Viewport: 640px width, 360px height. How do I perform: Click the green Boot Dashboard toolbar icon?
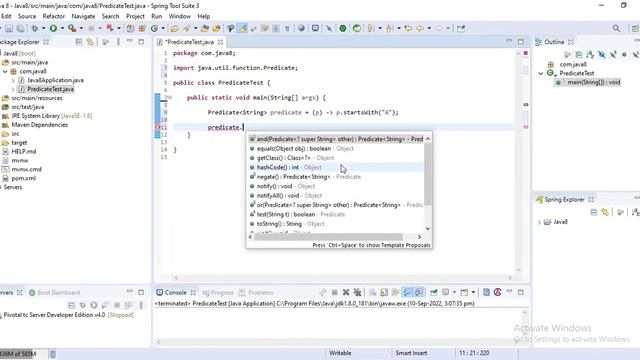[343, 28]
